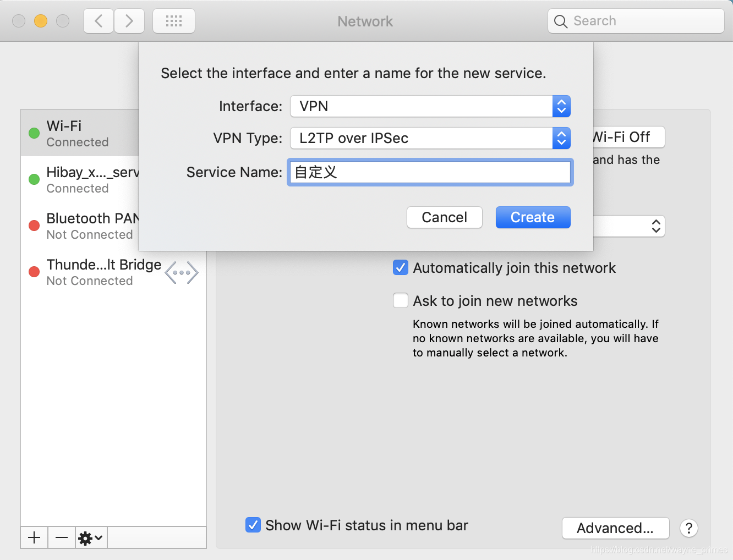Go forward with the right arrow toolbar button
733x560 pixels.
click(x=129, y=21)
